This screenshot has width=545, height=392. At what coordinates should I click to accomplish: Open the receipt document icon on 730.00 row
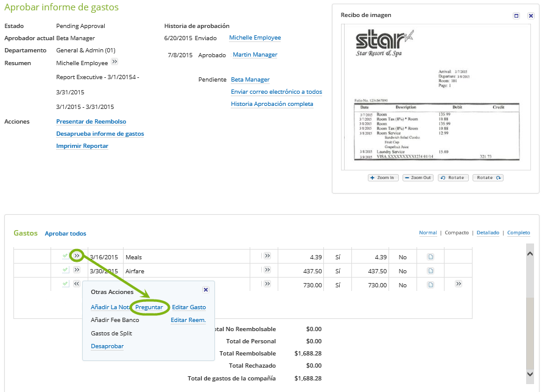(x=431, y=285)
